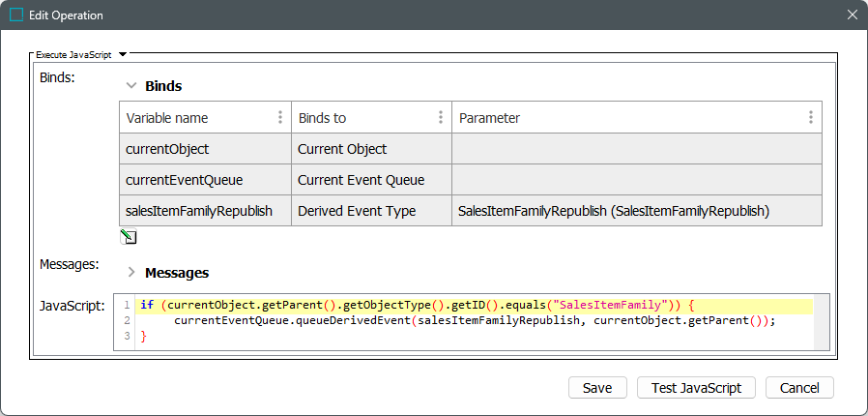Viewport: 868px width, 416px height.
Task: Close the Edit Operation dialog
Action: (852, 15)
